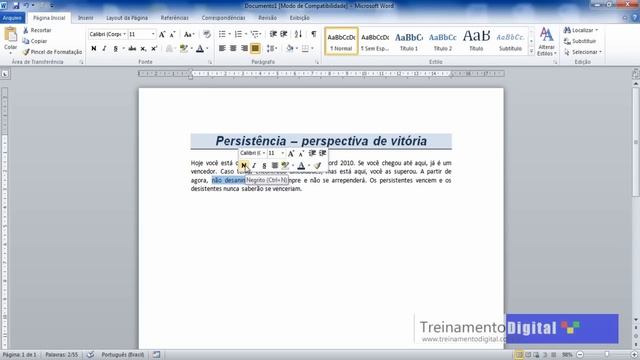
Task: Click Copiar in the clipboard group
Action: (x=35, y=41)
